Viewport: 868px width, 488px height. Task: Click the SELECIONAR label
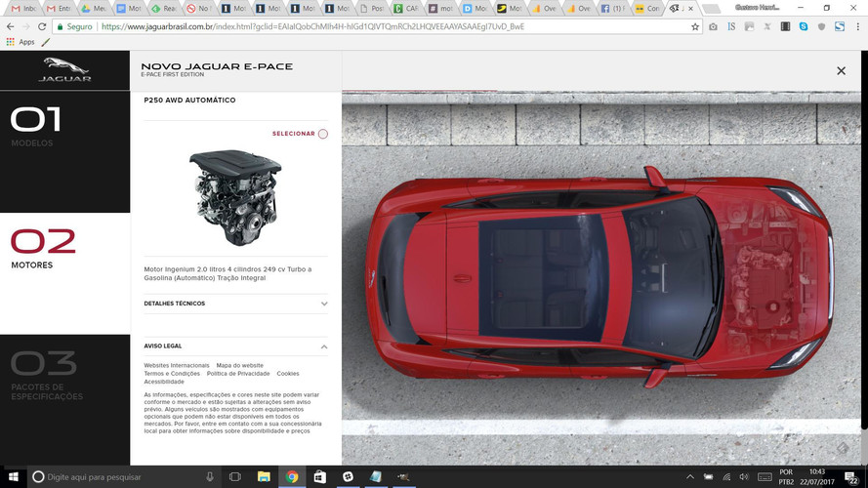coord(293,134)
